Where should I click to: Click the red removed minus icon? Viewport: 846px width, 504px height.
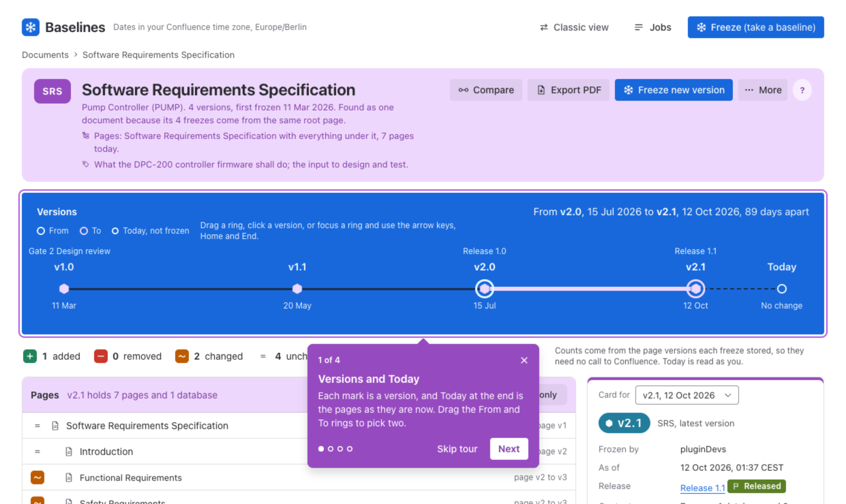[x=101, y=356]
